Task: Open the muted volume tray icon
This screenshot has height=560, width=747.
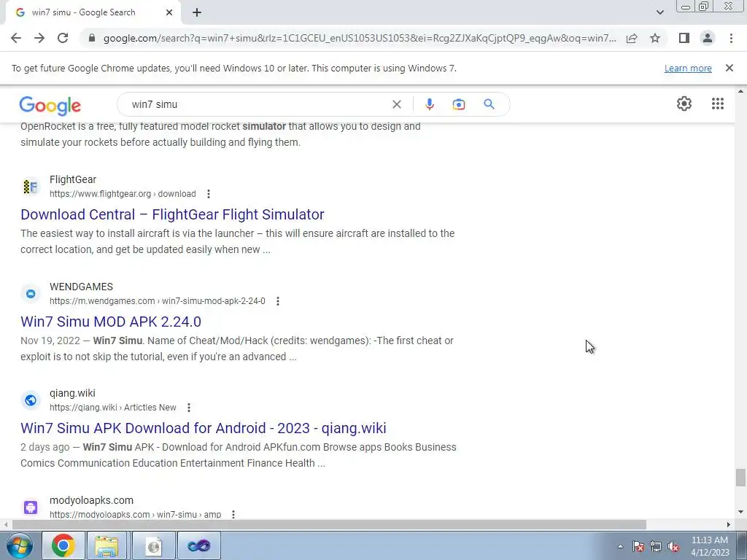Action: tap(673, 546)
